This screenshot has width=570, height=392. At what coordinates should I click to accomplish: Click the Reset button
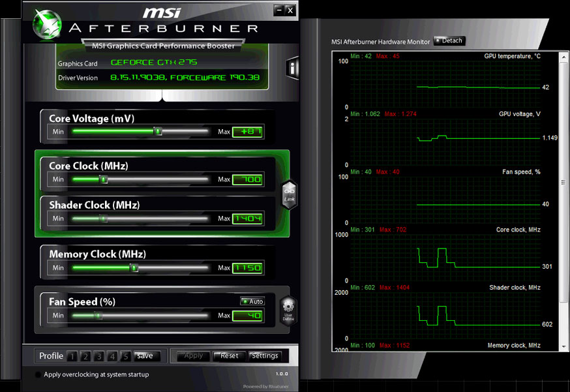click(x=230, y=356)
